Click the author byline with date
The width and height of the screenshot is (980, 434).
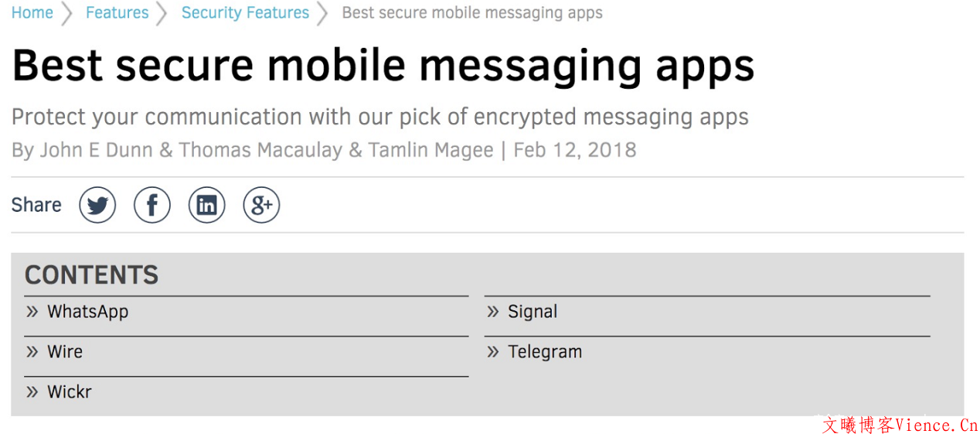click(x=324, y=150)
